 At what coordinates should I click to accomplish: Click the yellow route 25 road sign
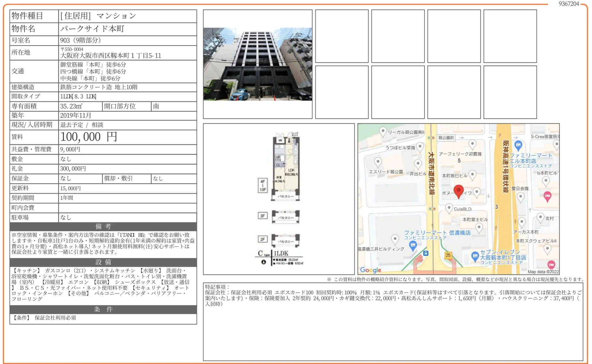[448, 255]
